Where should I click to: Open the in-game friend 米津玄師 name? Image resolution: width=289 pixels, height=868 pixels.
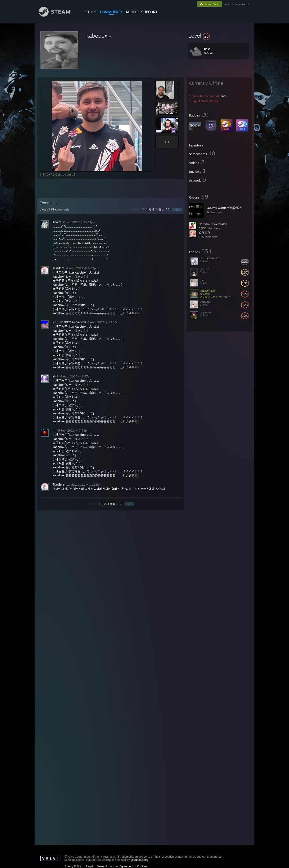pos(208,291)
